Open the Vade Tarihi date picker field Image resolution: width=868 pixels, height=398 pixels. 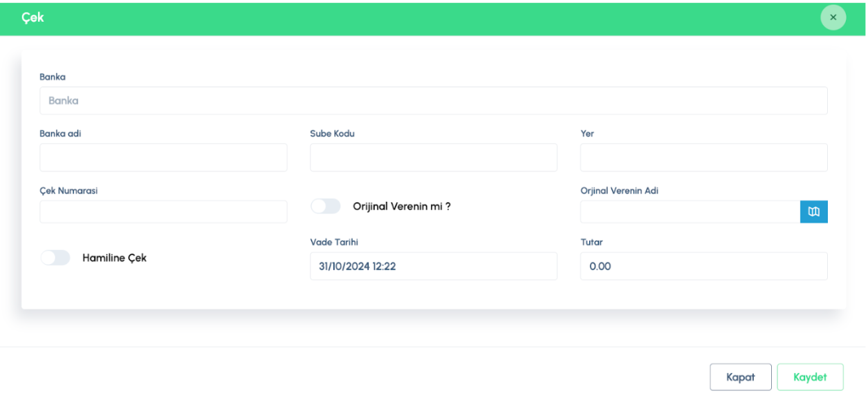click(433, 266)
